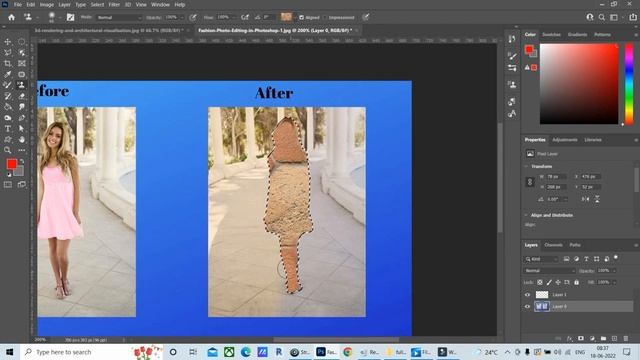Switch to the Adjustments tab
The image size is (640, 360).
[565, 140]
